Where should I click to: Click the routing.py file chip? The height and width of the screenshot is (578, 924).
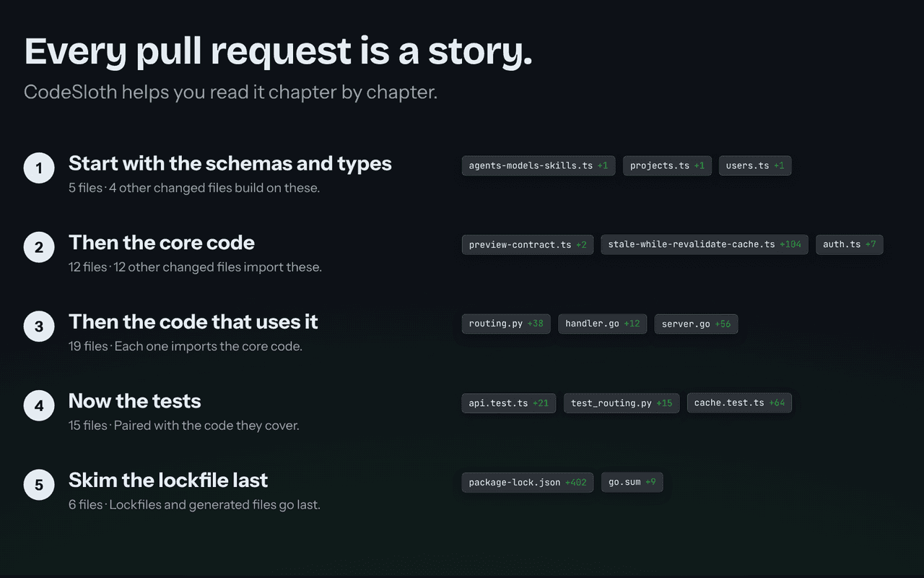pos(506,324)
